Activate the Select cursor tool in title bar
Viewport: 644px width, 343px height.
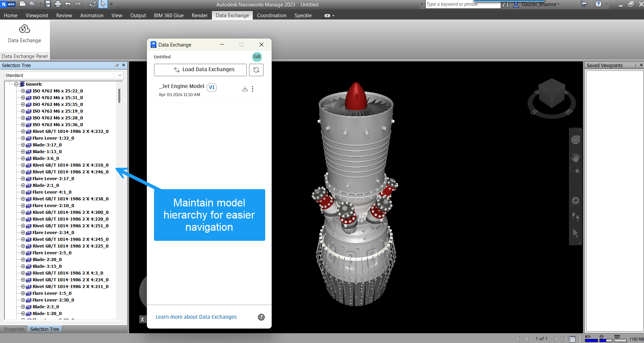[103, 4]
